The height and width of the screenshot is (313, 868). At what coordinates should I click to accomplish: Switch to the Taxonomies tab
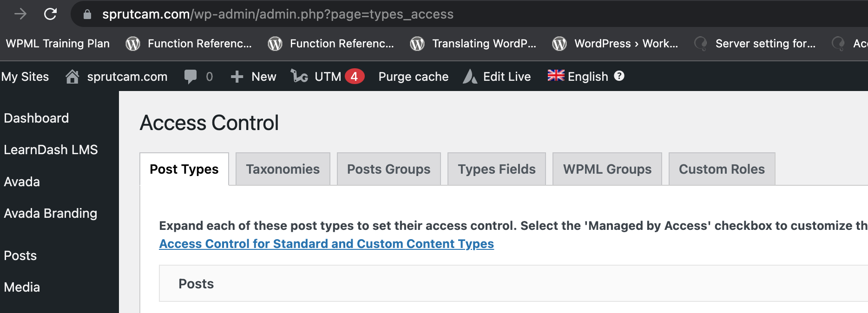(x=283, y=169)
